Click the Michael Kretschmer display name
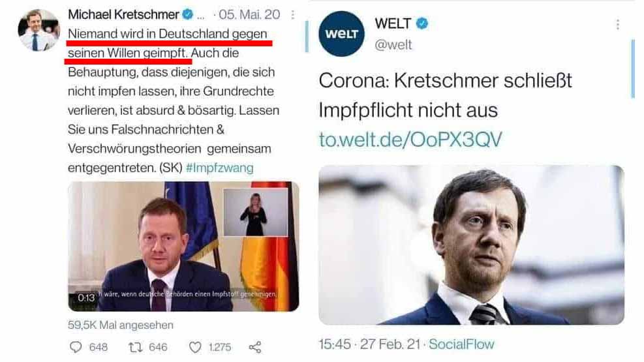Viewport: 644px width, 362px height. click(x=123, y=14)
